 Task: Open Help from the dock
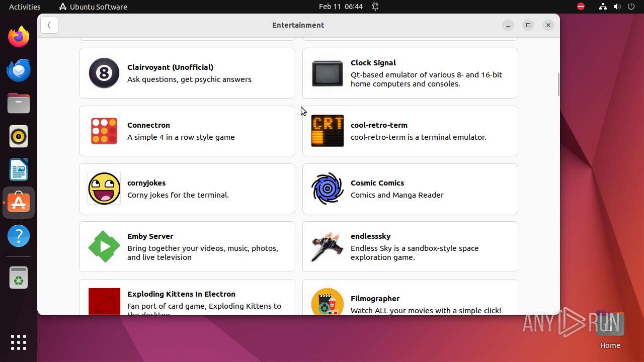pyautogui.click(x=19, y=236)
